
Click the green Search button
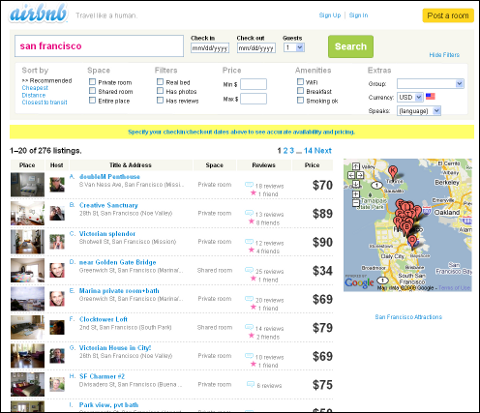click(351, 47)
